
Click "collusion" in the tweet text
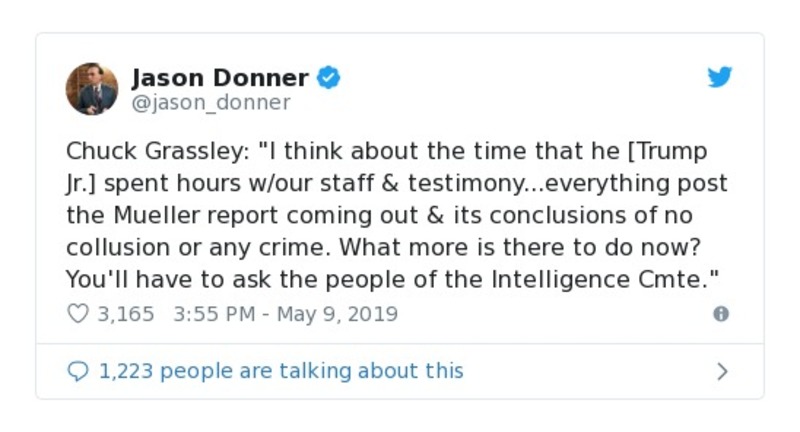pos(109,248)
